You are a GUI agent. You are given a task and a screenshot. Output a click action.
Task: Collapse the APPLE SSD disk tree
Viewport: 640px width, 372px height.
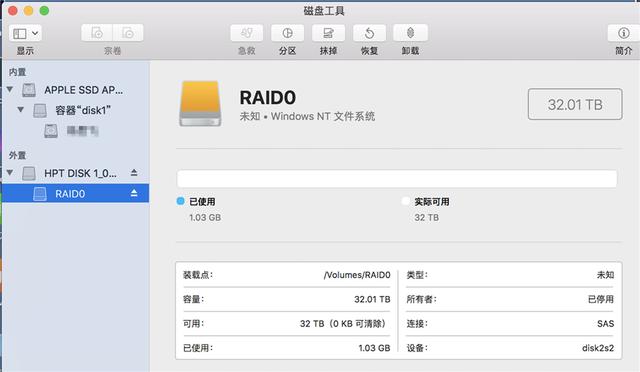point(10,89)
